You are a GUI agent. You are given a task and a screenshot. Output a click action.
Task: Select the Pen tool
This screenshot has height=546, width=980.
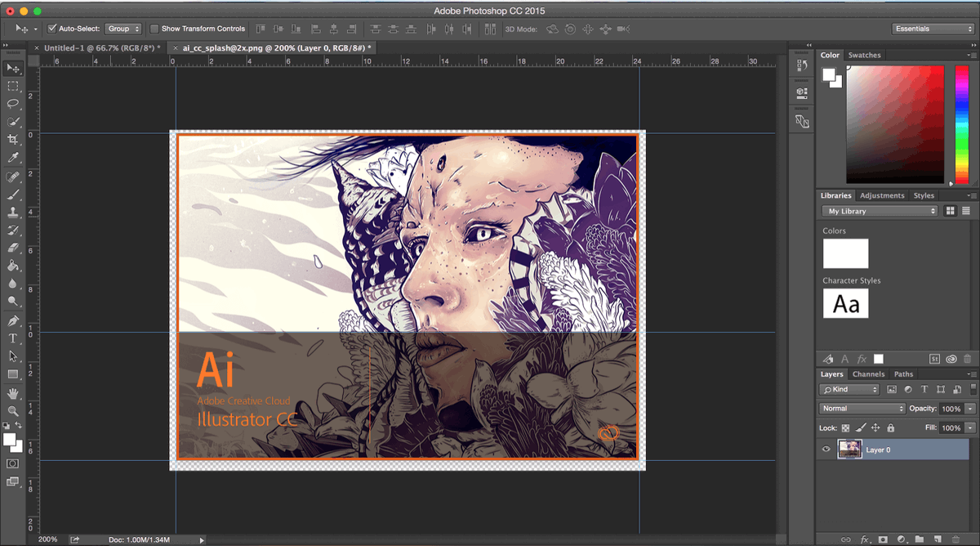point(13,321)
